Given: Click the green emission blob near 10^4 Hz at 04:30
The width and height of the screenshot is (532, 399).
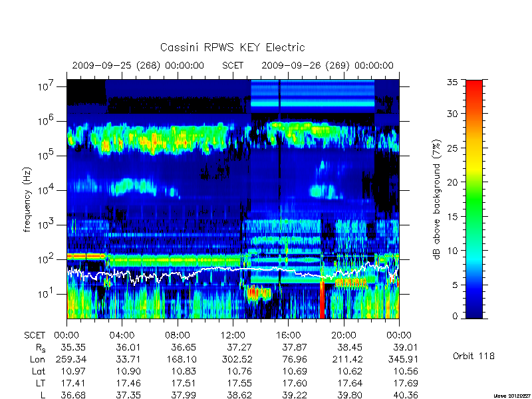Looking at the screenshot, I should pyautogui.click(x=132, y=186).
